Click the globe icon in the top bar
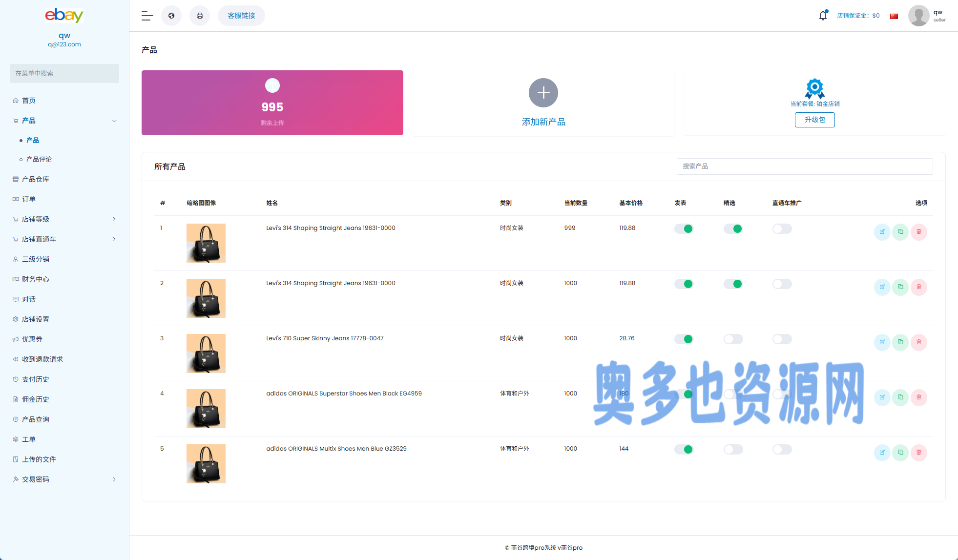This screenshot has height=560, width=958. click(x=171, y=16)
